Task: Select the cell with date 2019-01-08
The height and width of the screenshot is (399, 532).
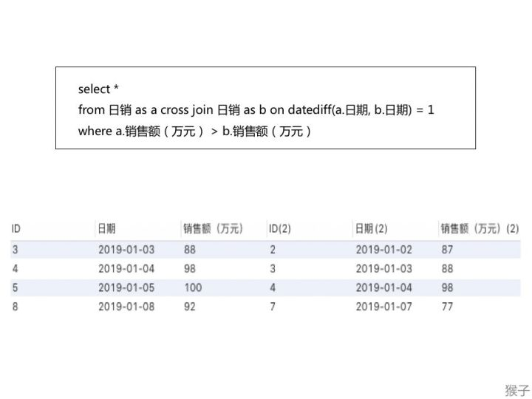Action: tap(126, 307)
